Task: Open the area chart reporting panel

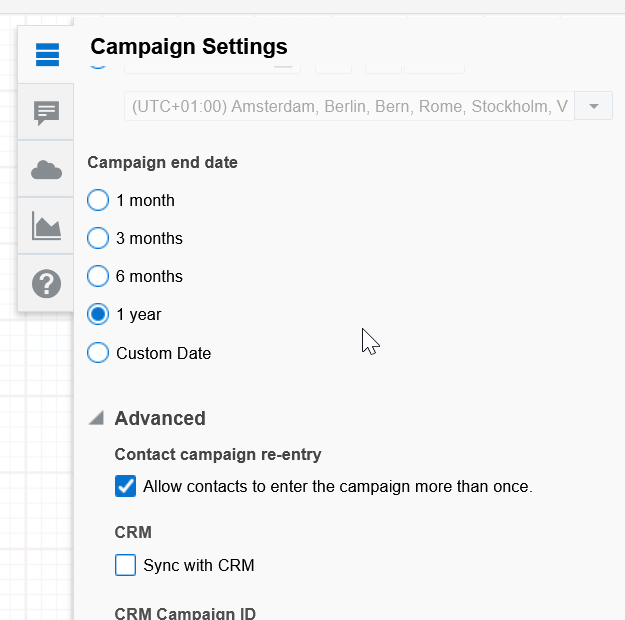Action: (47, 227)
